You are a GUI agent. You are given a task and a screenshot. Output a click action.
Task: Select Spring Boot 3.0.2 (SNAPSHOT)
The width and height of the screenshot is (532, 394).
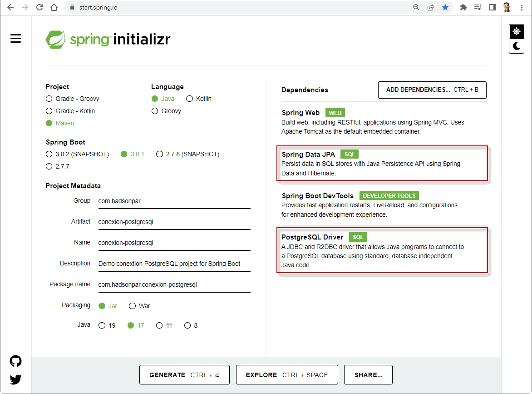point(77,154)
